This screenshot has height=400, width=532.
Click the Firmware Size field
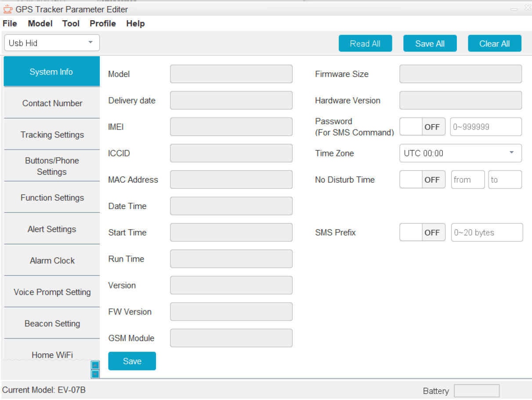point(460,74)
